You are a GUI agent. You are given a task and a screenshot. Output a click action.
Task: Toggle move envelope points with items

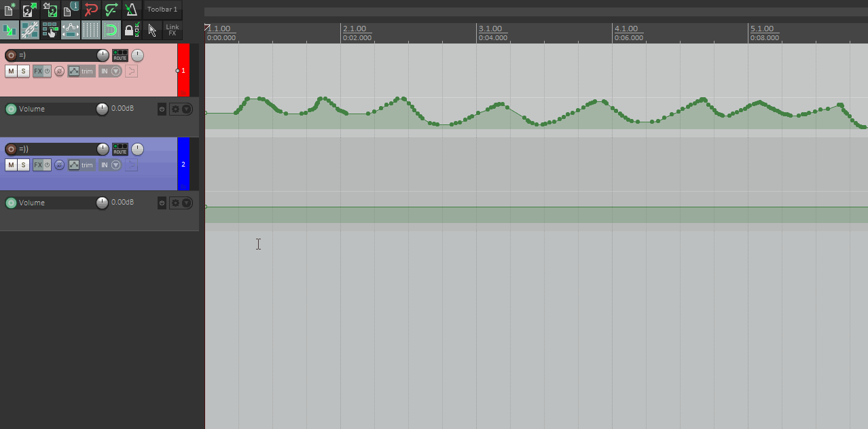(71, 30)
